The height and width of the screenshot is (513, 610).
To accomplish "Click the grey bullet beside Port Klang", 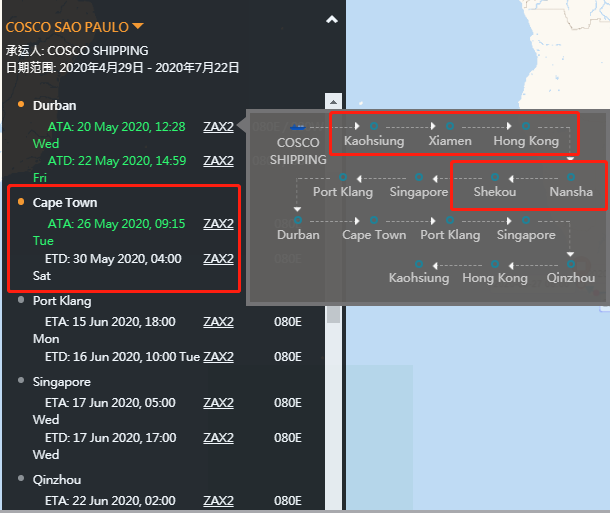I will (21, 299).
